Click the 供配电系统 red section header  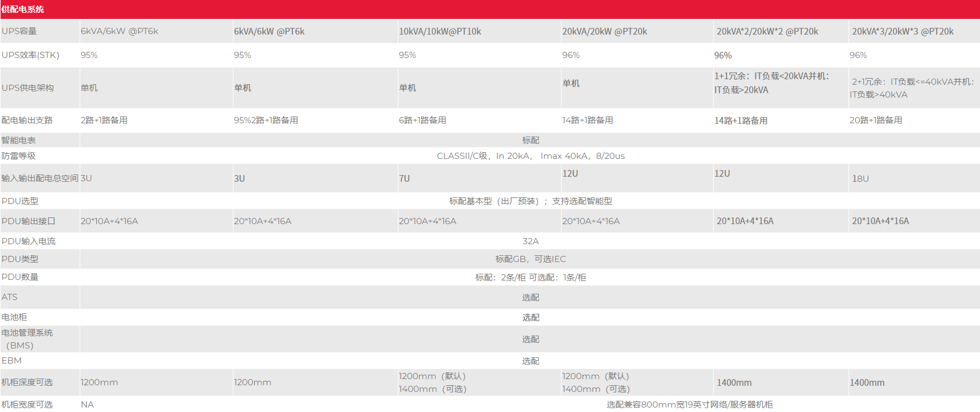point(23,9)
